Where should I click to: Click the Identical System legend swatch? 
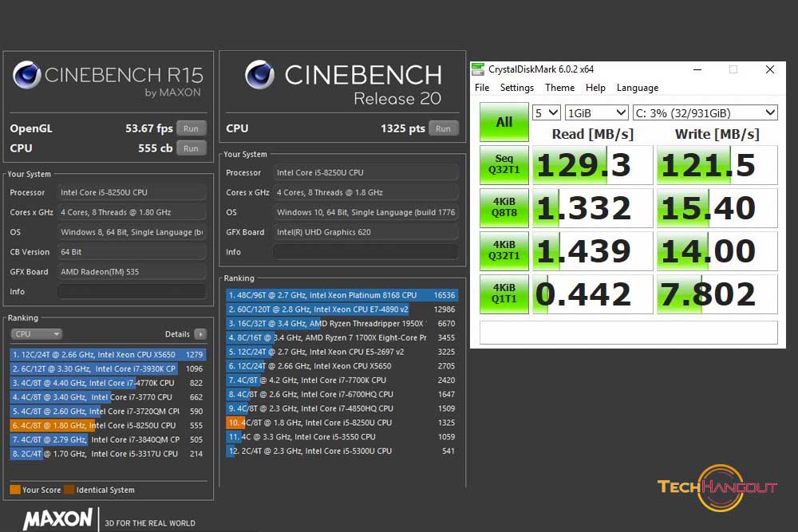[x=69, y=490]
